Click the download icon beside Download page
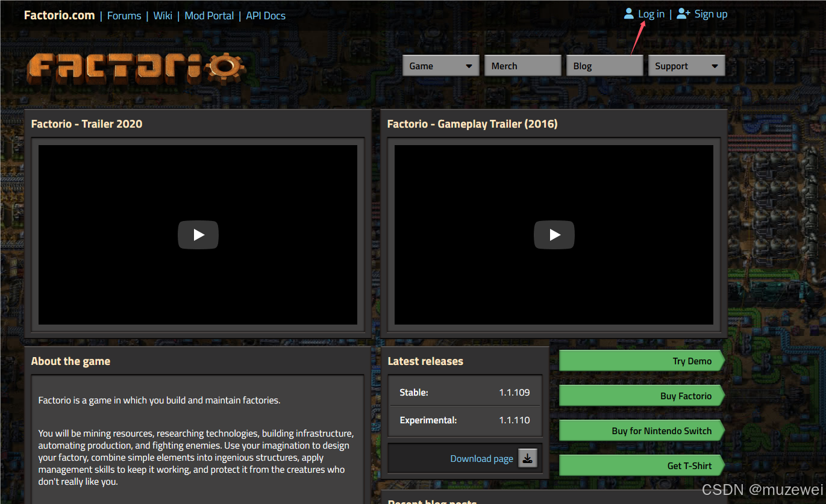The image size is (826, 504). pyautogui.click(x=527, y=458)
